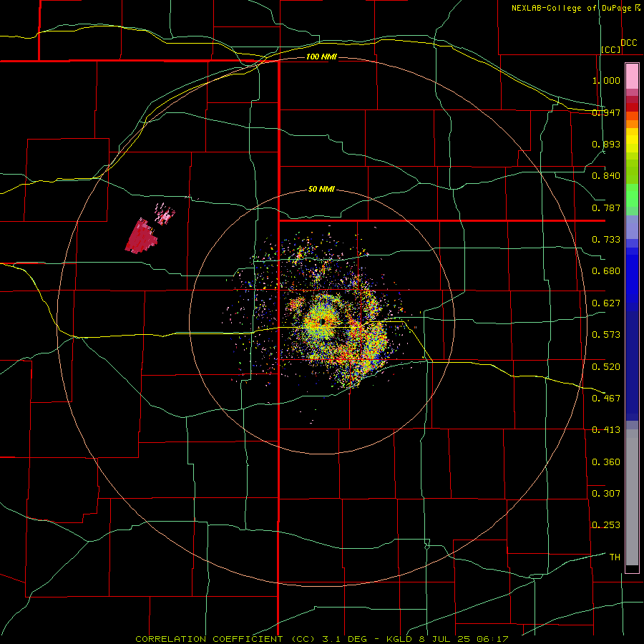Click the 0.893 scale value
The image size is (644, 644).
coord(606,144)
